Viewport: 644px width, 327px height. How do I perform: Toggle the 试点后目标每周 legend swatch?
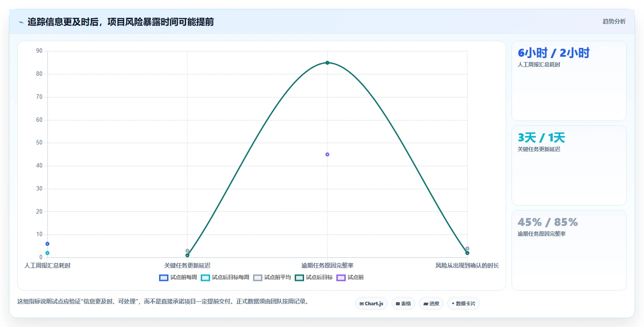click(205, 277)
